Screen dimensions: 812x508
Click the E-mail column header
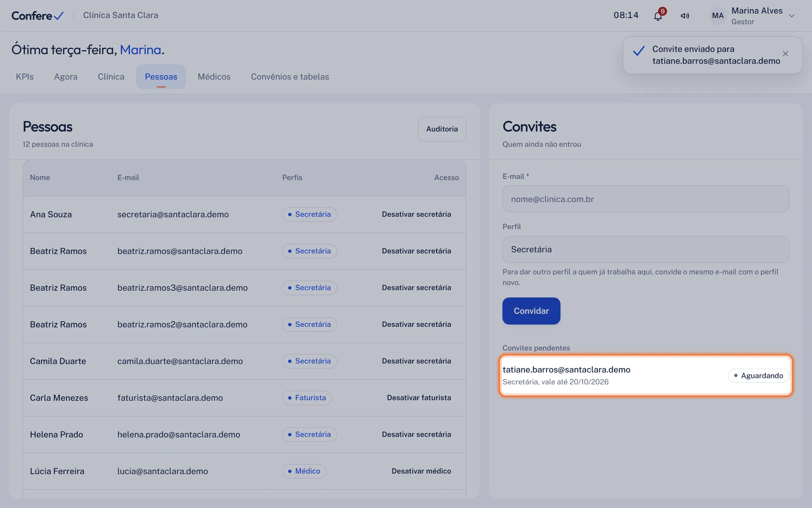[128, 178]
